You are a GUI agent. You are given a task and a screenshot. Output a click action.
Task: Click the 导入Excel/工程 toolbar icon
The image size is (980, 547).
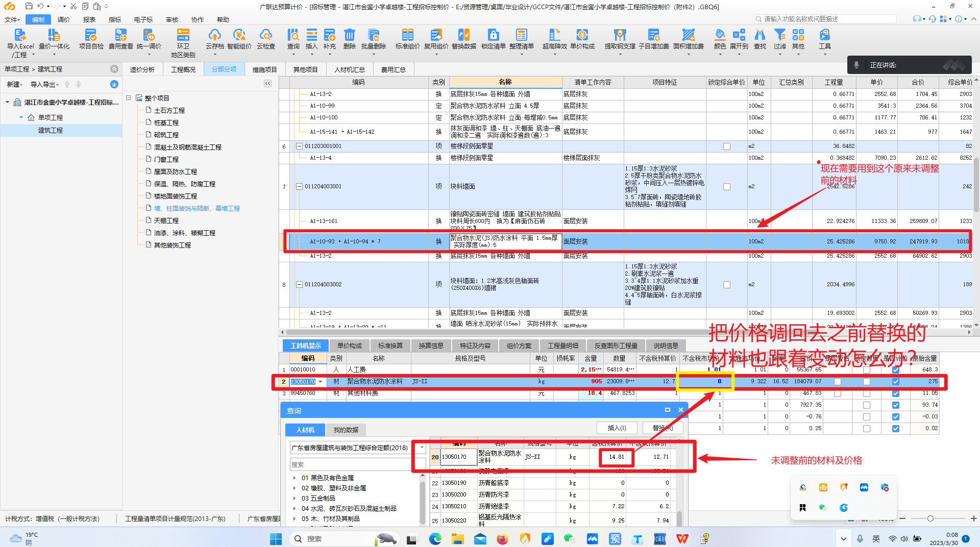pyautogui.click(x=20, y=42)
